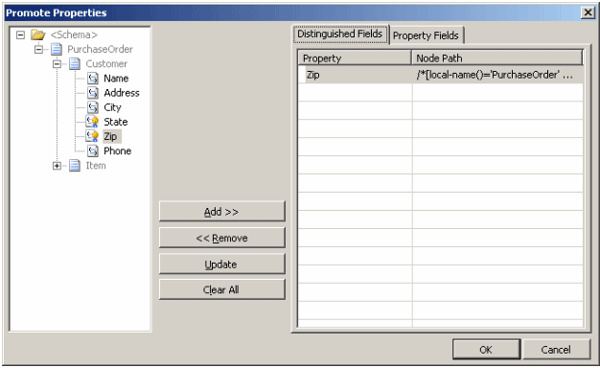Click the PurchaseOrder record icon
This screenshot has height=368, width=600.
[57, 49]
